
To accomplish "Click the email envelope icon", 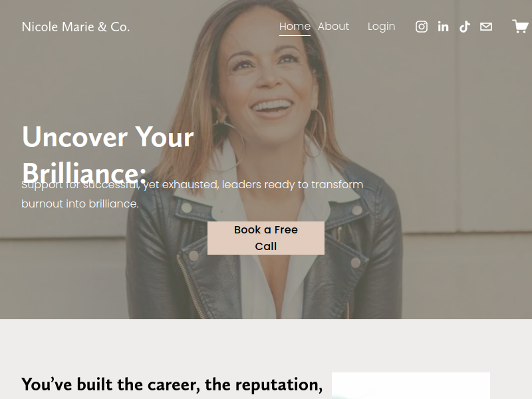I will pos(486,27).
